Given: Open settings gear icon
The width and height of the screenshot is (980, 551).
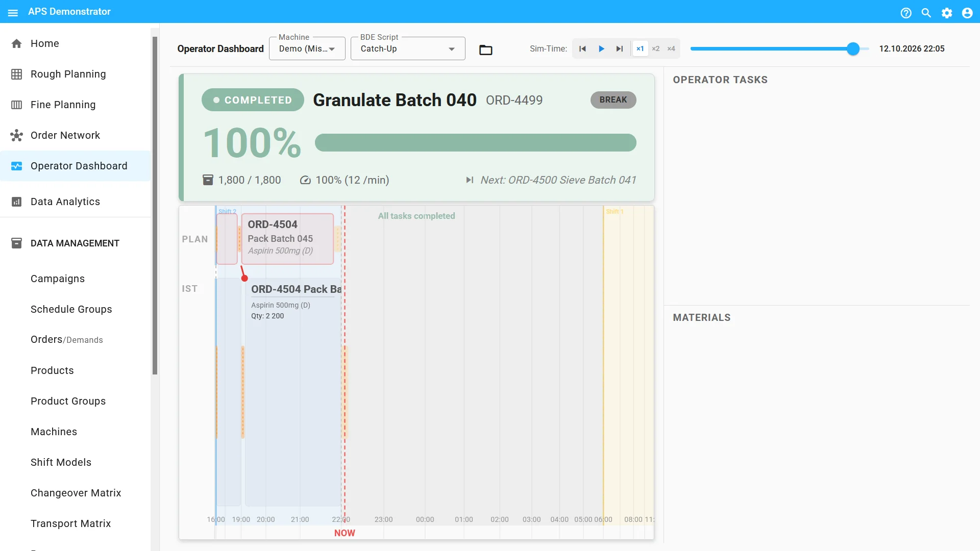Looking at the screenshot, I should (x=947, y=13).
